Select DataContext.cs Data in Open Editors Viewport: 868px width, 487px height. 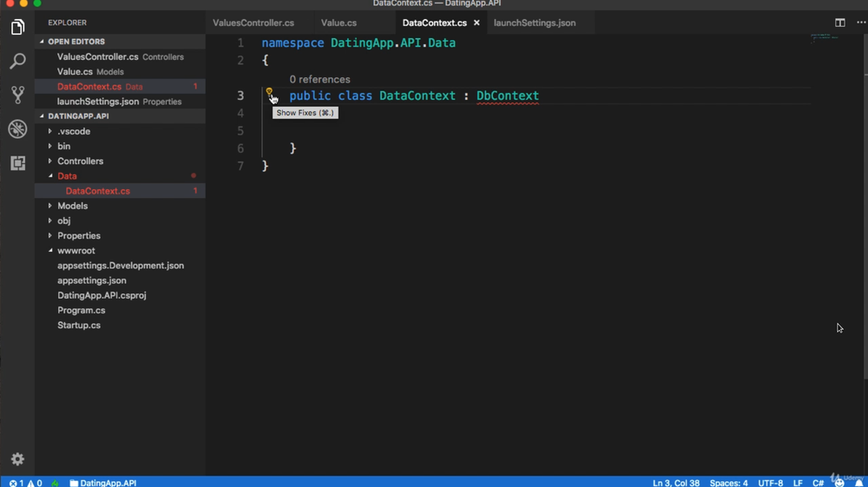click(x=120, y=86)
